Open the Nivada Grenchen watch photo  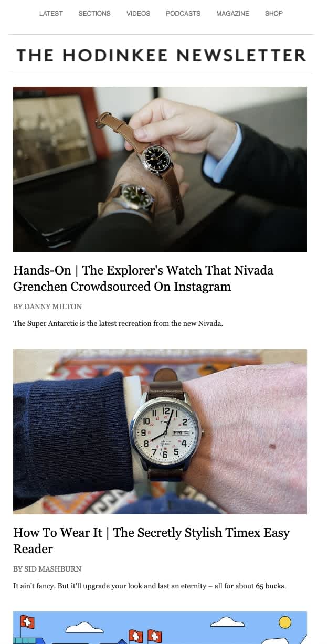(x=160, y=169)
